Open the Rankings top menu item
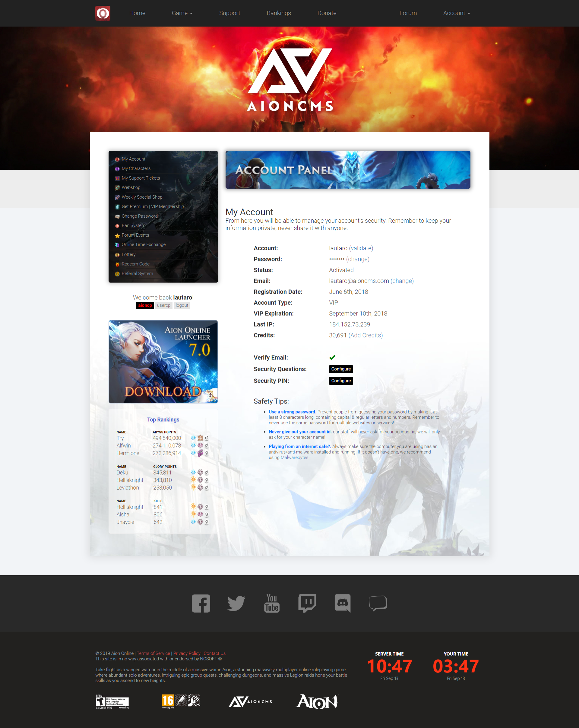The height and width of the screenshot is (728, 579). tap(279, 13)
